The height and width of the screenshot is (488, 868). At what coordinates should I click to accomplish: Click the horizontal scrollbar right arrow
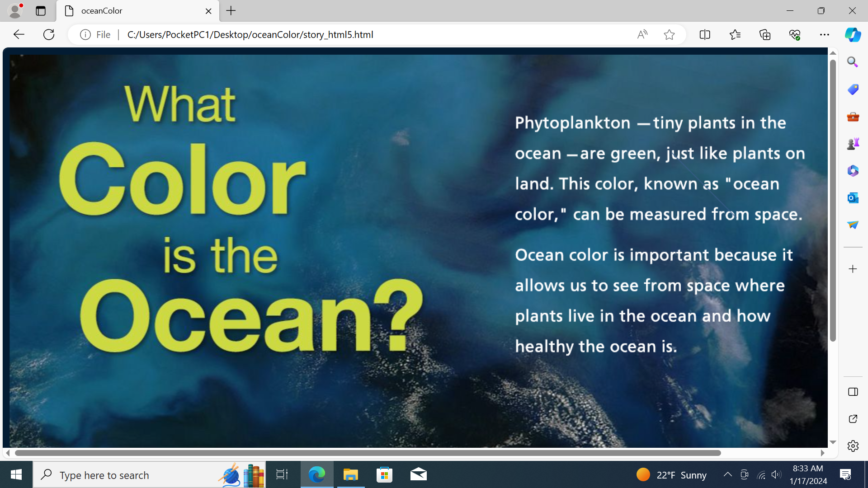[x=823, y=453]
